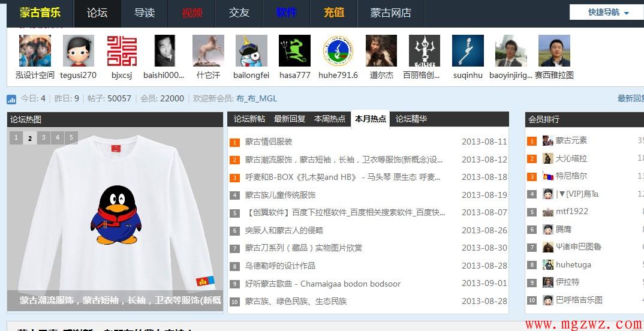This screenshot has width=644, height=331.
Task: Switch to the 本周热点 tab
Action: 330,119
